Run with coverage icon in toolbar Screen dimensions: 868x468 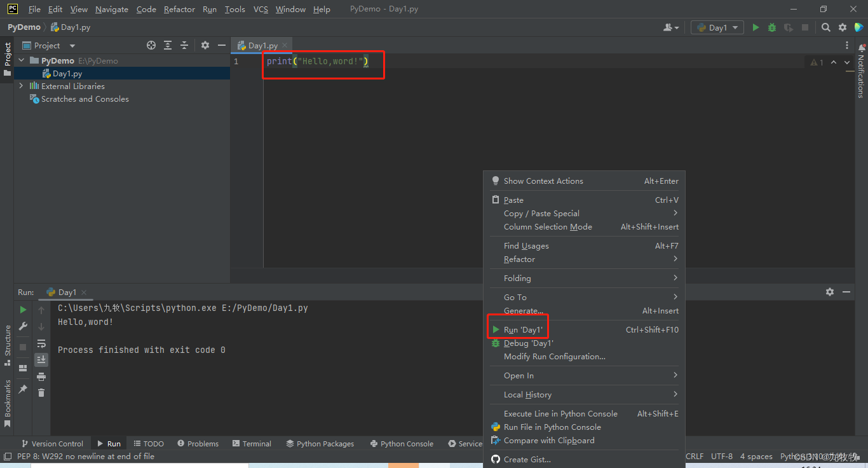pyautogui.click(x=789, y=27)
